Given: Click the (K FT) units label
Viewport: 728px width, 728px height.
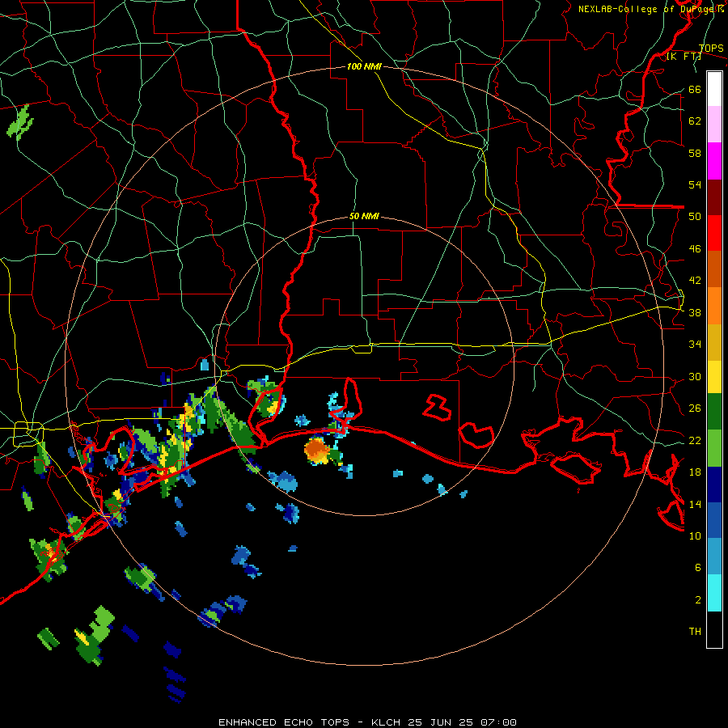Looking at the screenshot, I should tap(684, 57).
